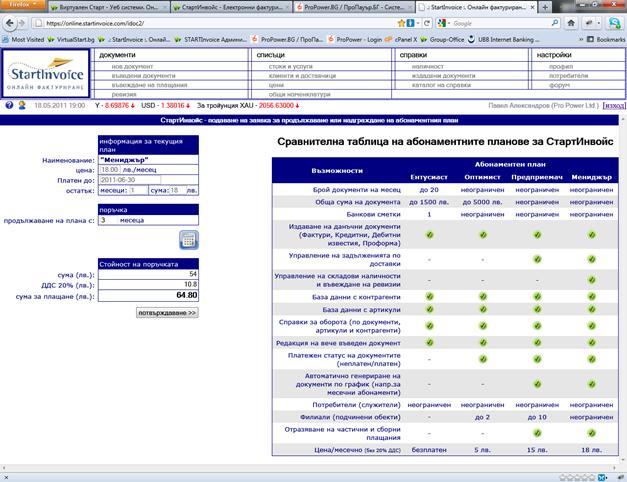Click the calculator icon under order section
627x482 pixels.
point(189,240)
